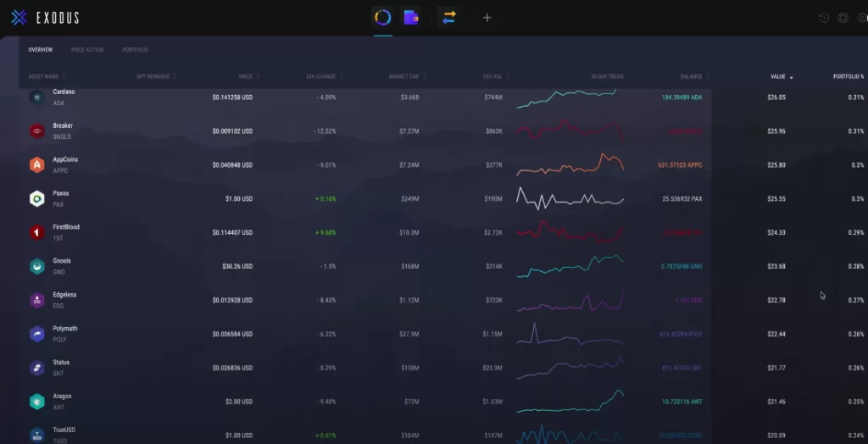Click the $30.26 USD Gnosis price

237,266
